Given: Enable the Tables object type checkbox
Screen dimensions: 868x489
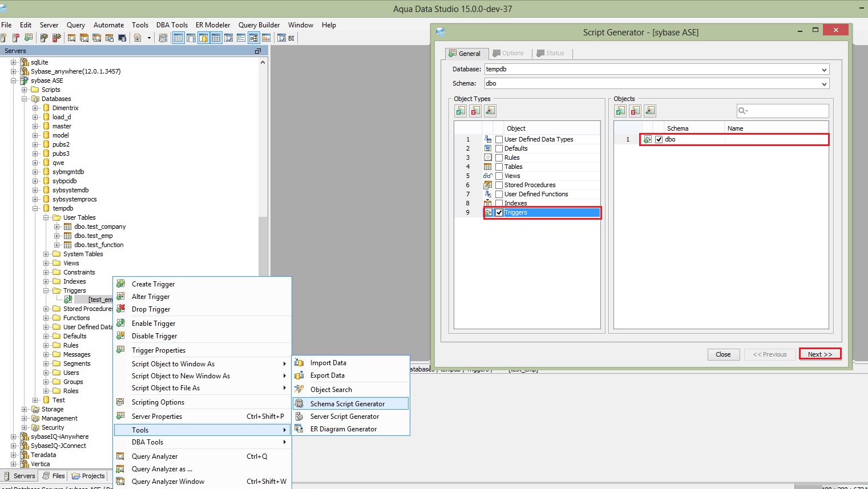Looking at the screenshot, I should 499,167.
